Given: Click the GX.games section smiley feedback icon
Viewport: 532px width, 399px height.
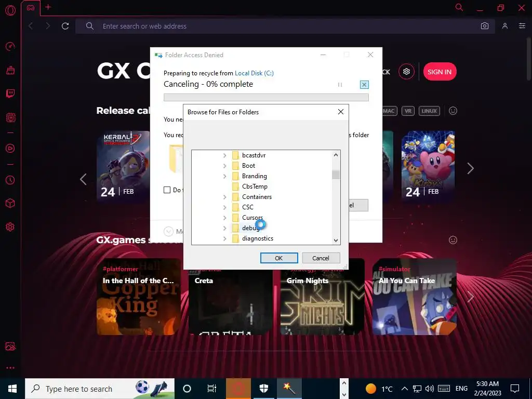Looking at the screenshot, I should 453,240.
